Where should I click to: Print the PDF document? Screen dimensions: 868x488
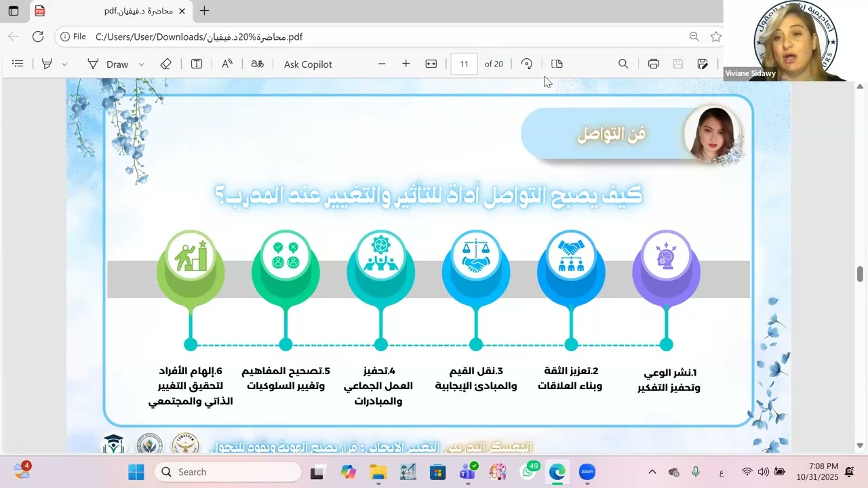[x=654, y=64]
